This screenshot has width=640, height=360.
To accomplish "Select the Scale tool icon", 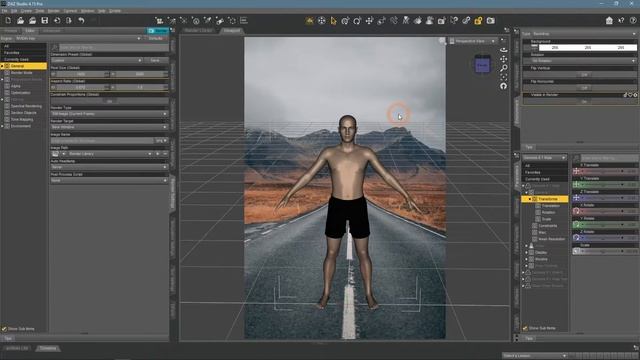I will coord(382,20).
